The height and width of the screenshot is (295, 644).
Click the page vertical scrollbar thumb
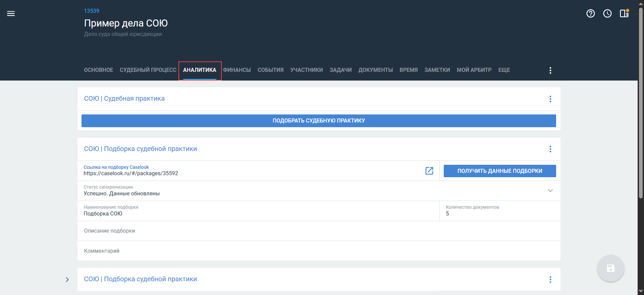coord(641,101)
